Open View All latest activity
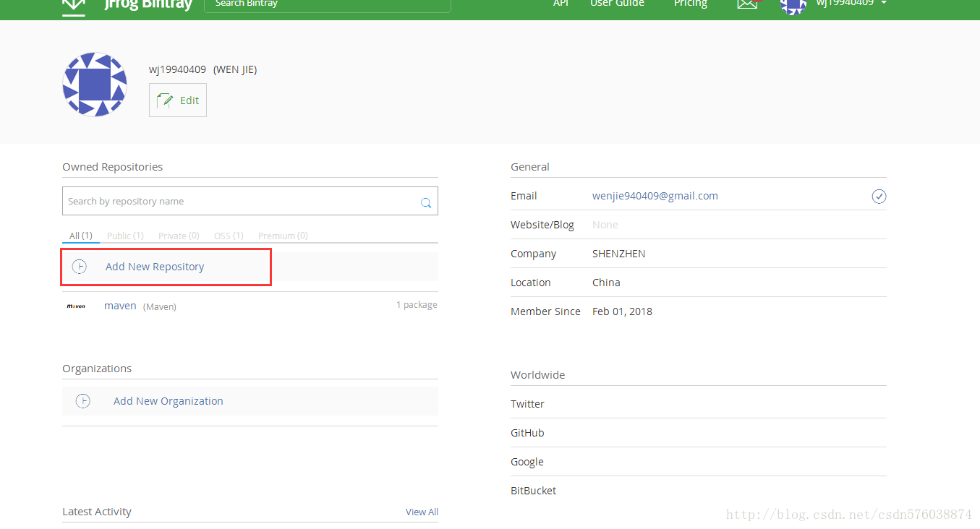This screenshot has width=980, height=529. click(x=422, y=512)
